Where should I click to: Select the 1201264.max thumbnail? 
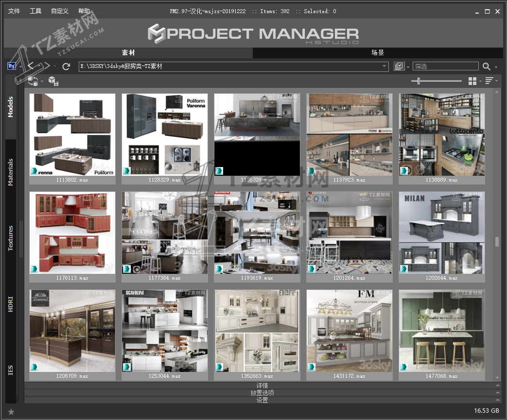click(x=350, y=237)
